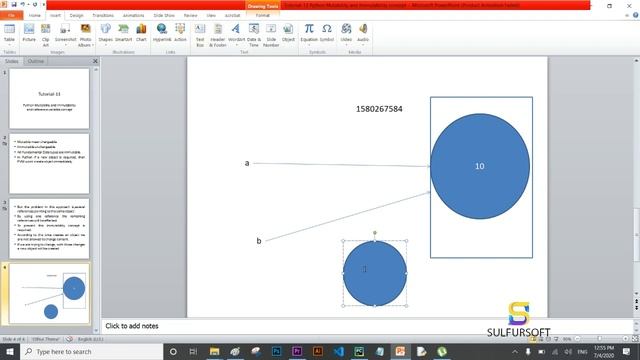Open the Animations tab
Viewport: 640px width, 360px height.
pyautogui.click(x=133, y=15)
